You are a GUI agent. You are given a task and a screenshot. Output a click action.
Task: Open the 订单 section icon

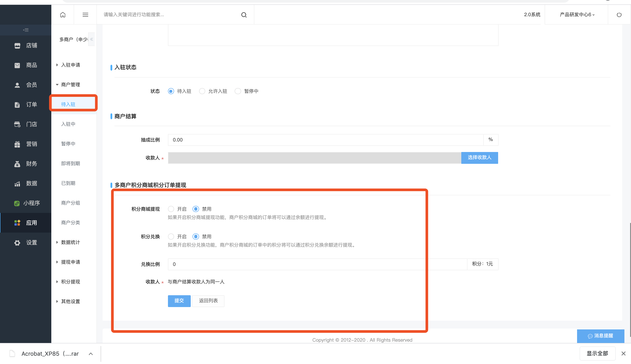pos(17,105)
